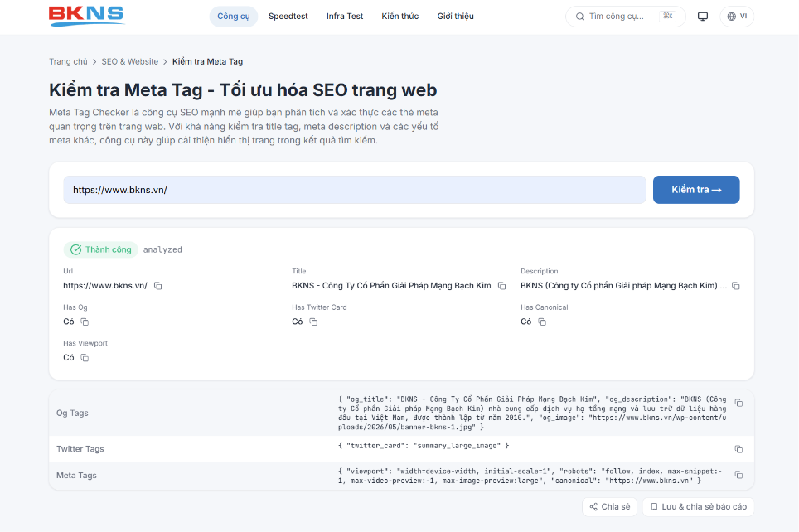Copy the Has Og value
The width and height of the screenshot is (799, 532).
(x=85, y=322)
